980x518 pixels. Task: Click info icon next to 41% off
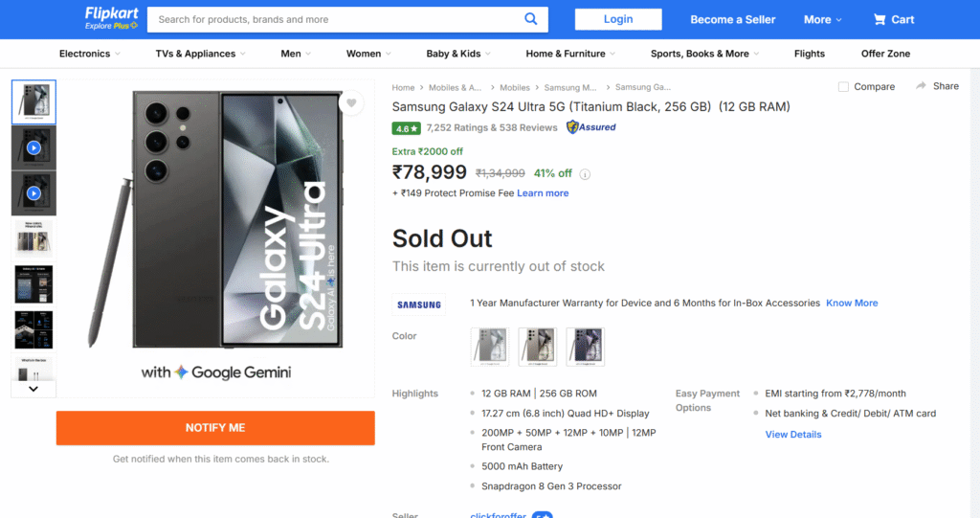coord(585,174)
